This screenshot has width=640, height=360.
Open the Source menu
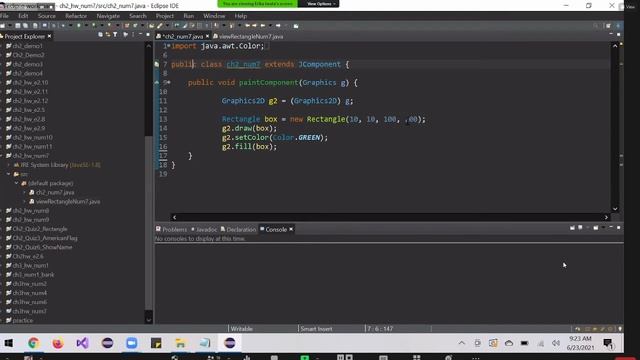point(47,16)
